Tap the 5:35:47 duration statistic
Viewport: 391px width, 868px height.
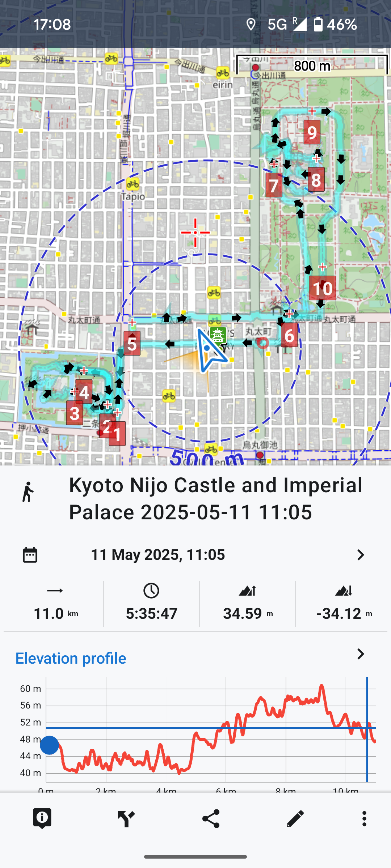tap(151, 604)
